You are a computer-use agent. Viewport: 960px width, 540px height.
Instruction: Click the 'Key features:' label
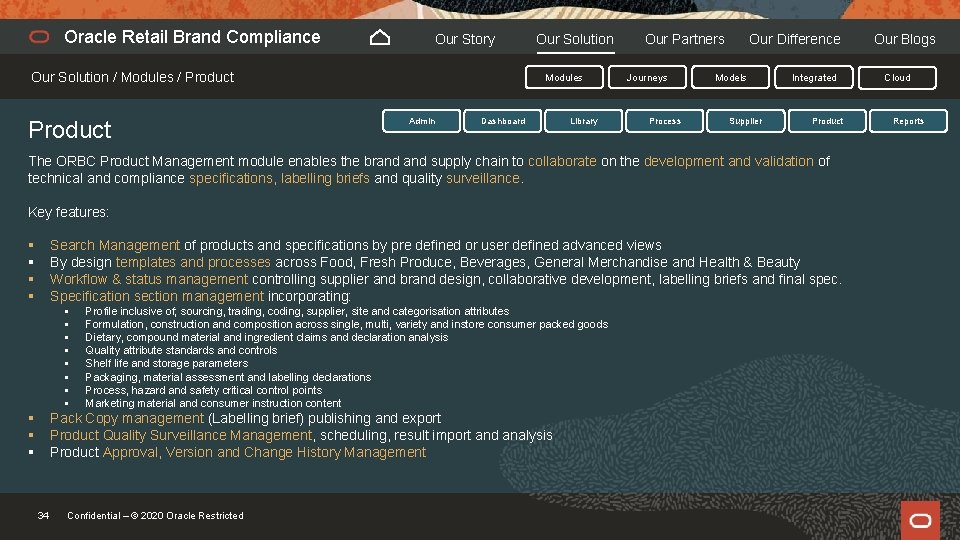pos(69,212)
